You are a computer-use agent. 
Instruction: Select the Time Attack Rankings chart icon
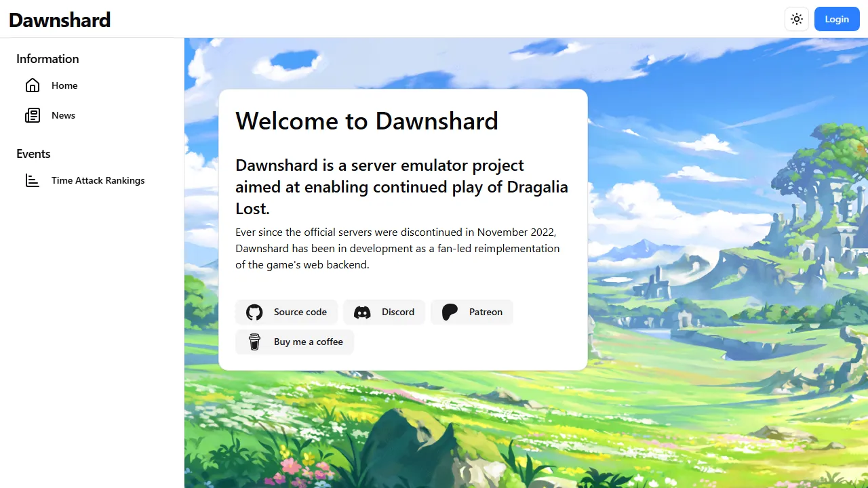pyautogui.click(x=33, y=180)
